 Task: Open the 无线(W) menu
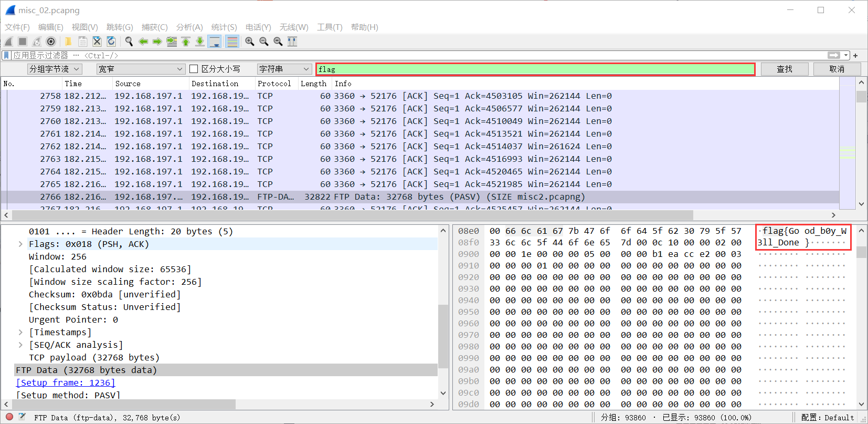click(x=294, y=27)
